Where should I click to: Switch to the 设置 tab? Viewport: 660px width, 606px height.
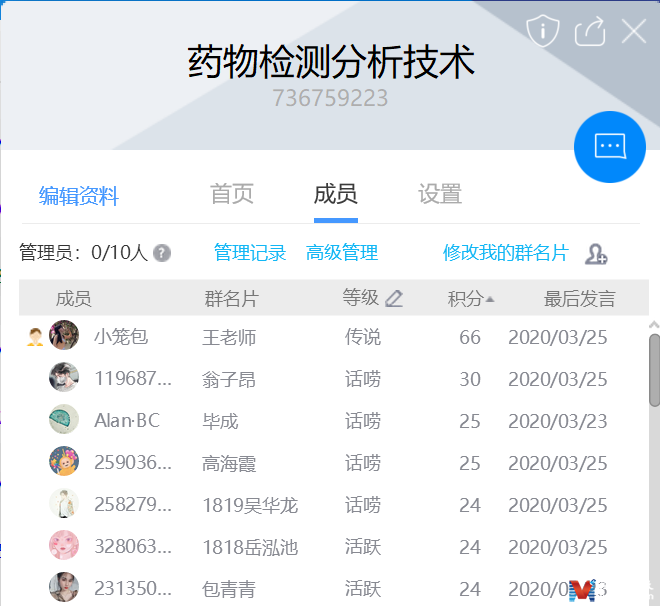point(440,194)
